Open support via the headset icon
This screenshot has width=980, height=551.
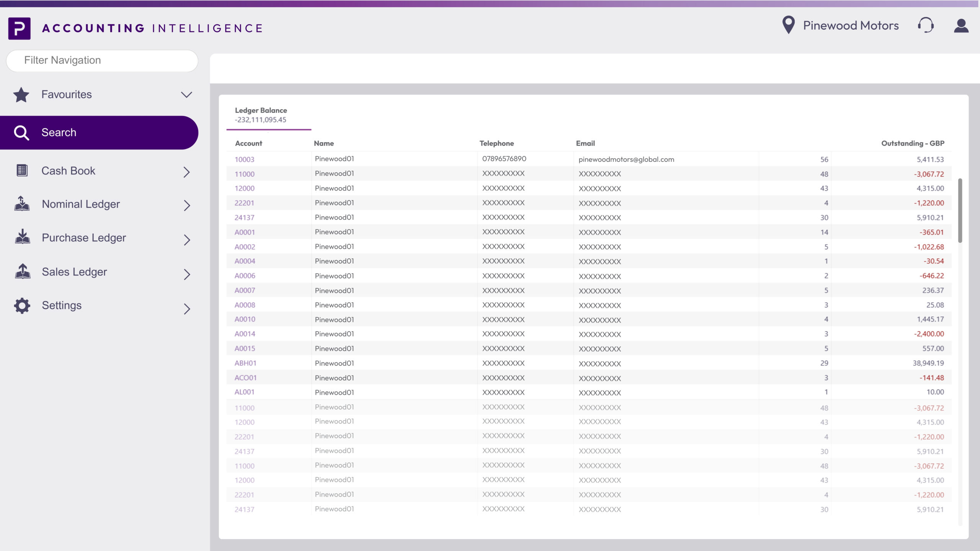pyautogui.click(x=925, y=26)
